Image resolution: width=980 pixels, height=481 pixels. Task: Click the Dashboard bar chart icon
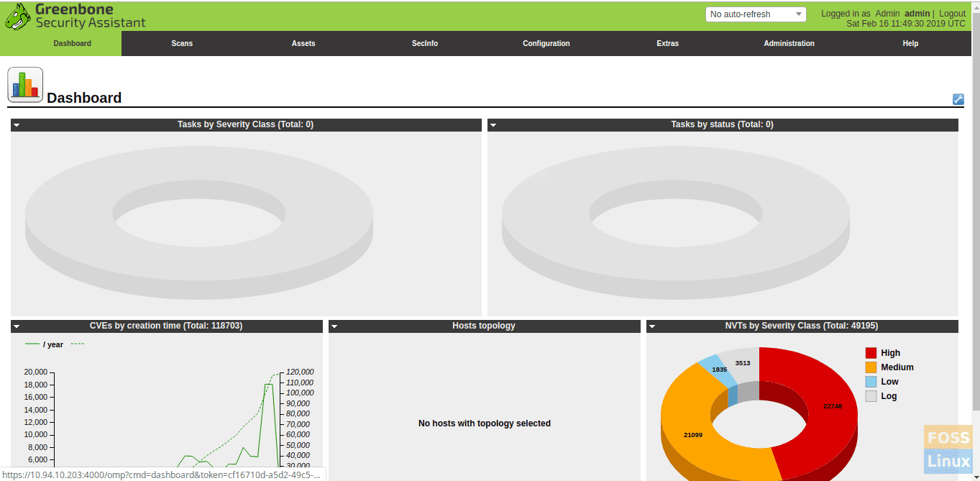25,85
